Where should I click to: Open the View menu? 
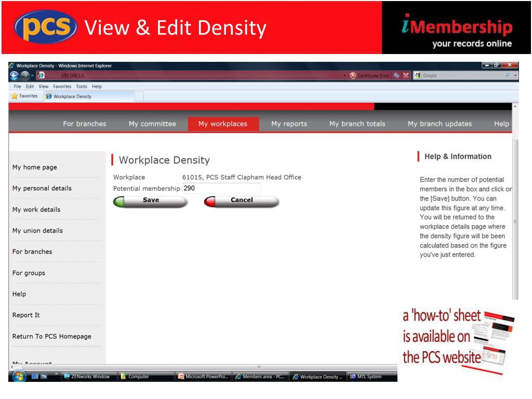tap(43, 87)
